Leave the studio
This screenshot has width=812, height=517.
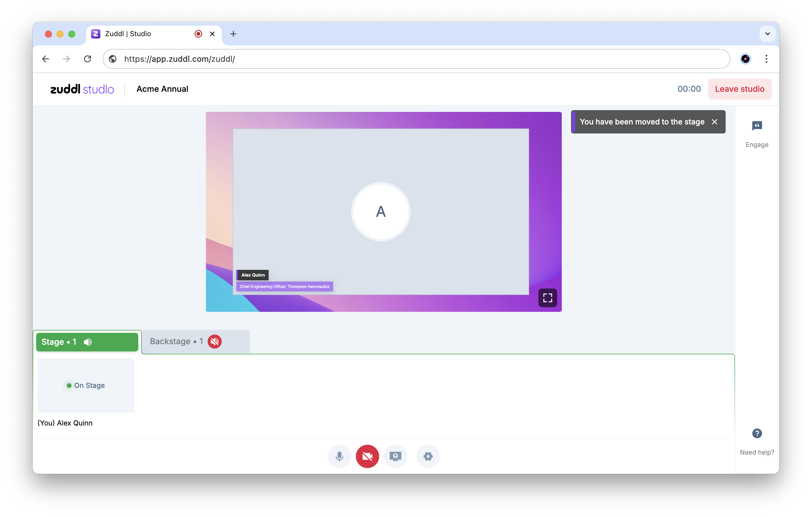tap(739, 89)
